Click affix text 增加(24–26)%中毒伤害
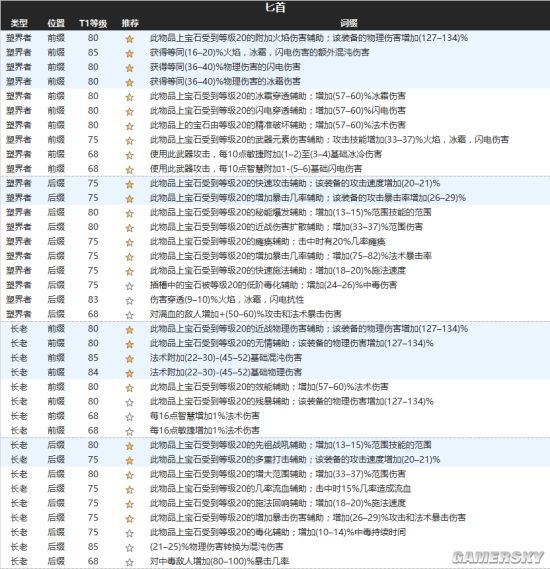This screenshot has width=550, height=569. pyautogui.click(x=274, y=285)
